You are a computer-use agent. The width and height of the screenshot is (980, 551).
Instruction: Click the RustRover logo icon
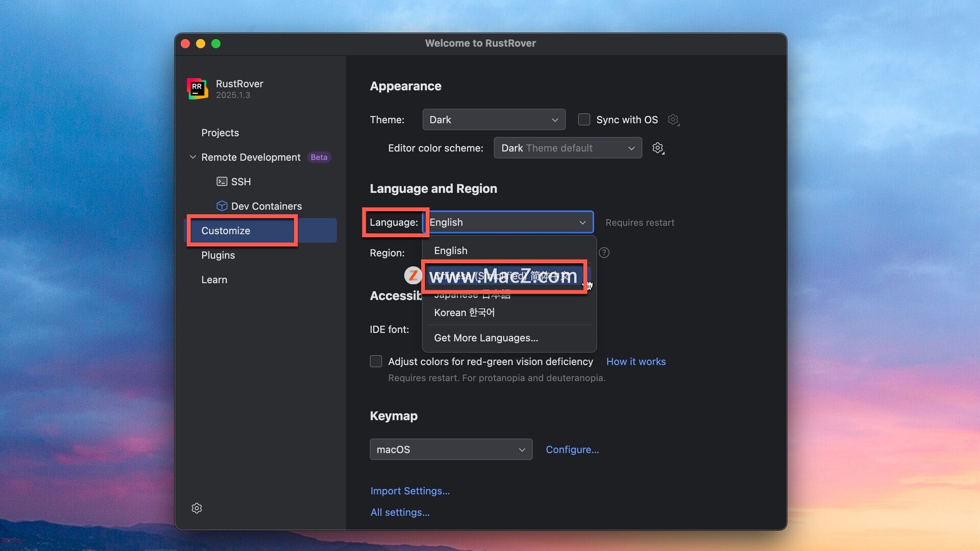[197, 88]
